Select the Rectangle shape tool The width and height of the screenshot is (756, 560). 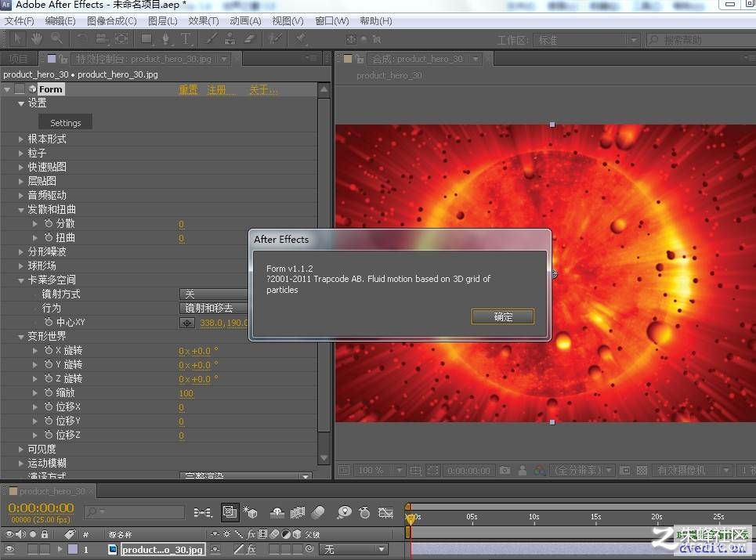[x=146, y=39]
